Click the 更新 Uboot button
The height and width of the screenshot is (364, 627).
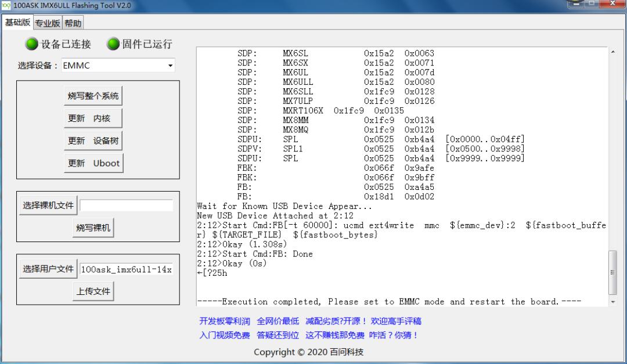point(93,163)
